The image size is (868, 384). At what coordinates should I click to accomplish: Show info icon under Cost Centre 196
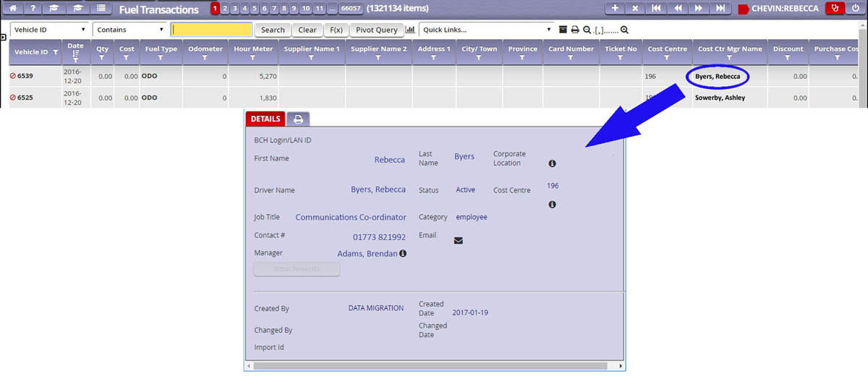[x=552, y=205]
